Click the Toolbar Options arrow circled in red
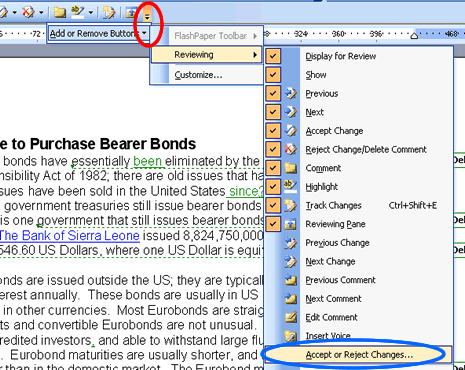This screenshot has width=465, height=370. point(147,15)
